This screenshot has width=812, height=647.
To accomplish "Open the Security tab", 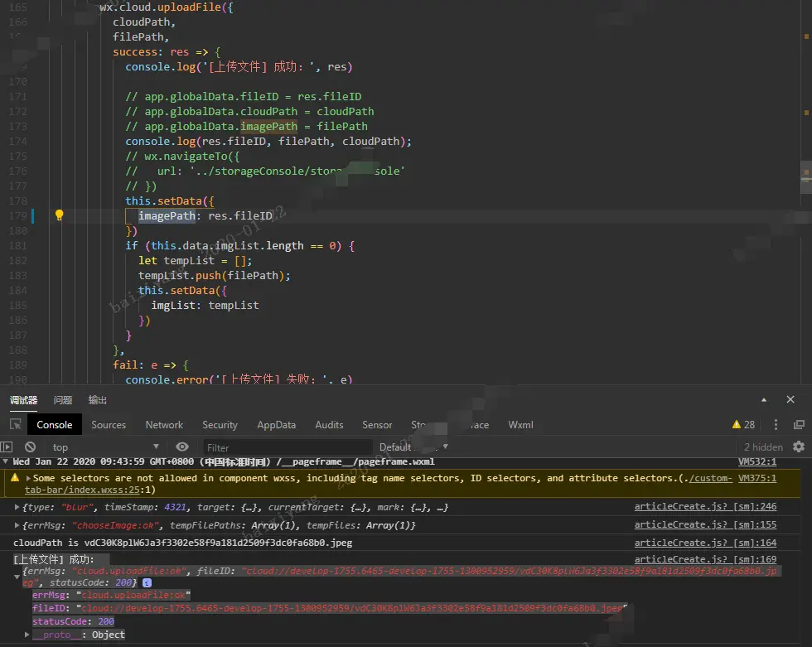I will point(220,424).
